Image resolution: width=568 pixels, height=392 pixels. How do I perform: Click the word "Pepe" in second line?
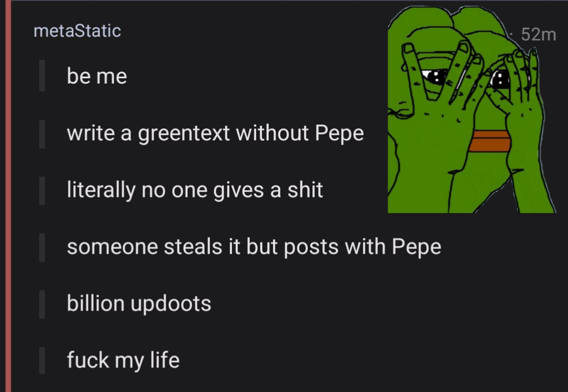[339, 133]
